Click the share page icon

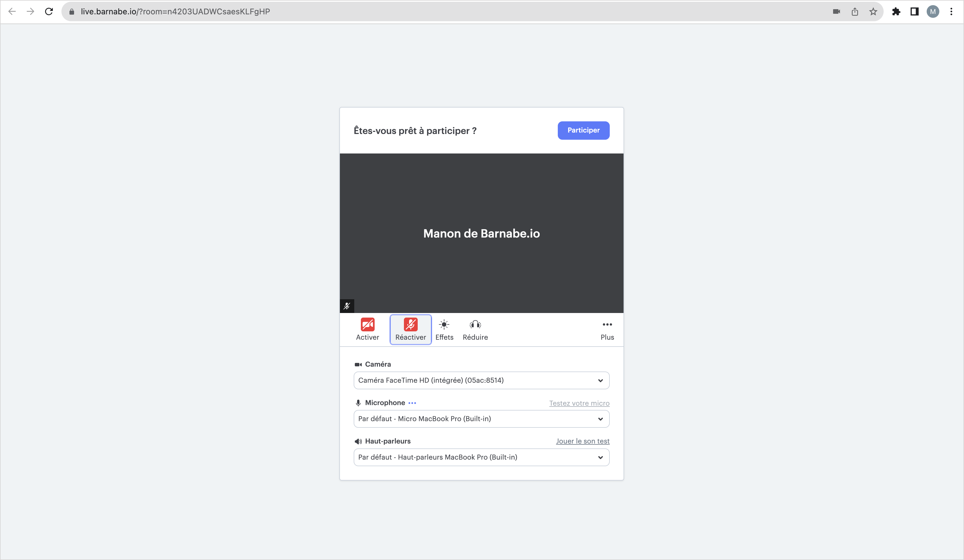click(x=855, y=11)
